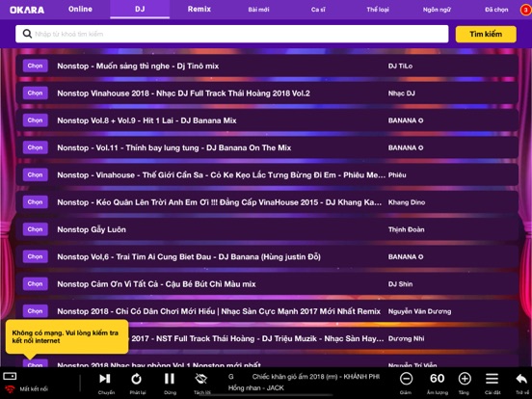This screenshot has height=399, width=532.
Task: Click Chọn for Thế Giới Cần Sa nonstop
Action: [36, 174]
